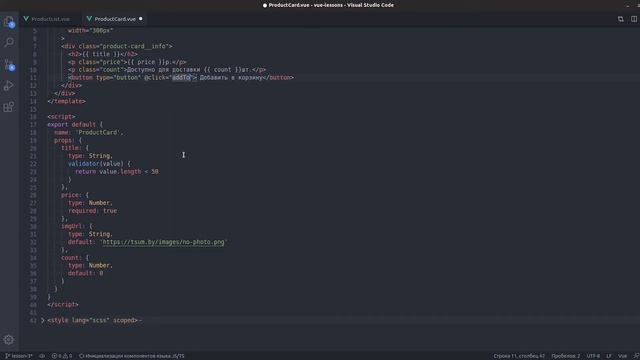Select the ProductCard.vue tab
The image size is (640, 360).
115,19
